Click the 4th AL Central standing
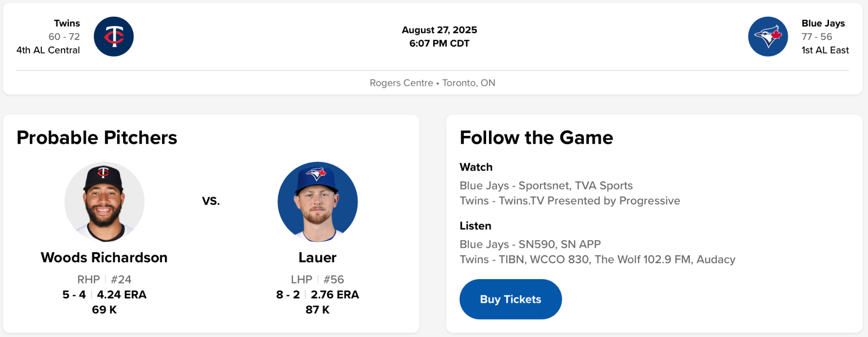The height and width of the screenshot is (337, 868). point(48,50)
